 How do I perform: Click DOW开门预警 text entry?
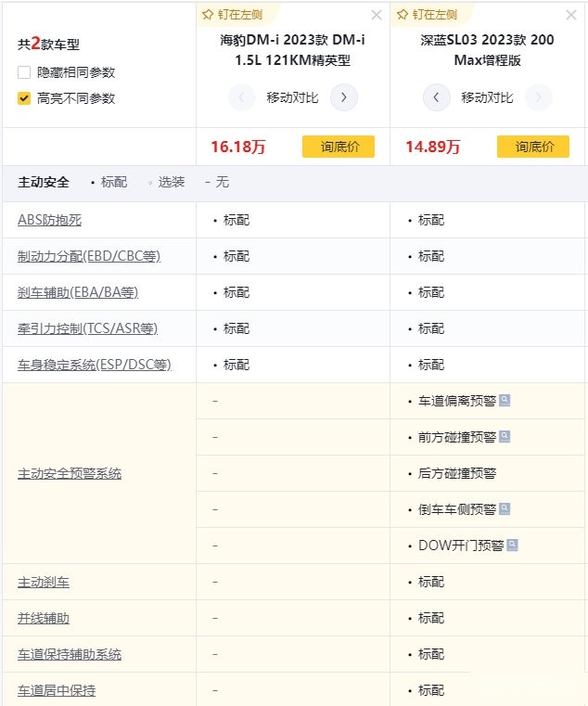point(461,546)
